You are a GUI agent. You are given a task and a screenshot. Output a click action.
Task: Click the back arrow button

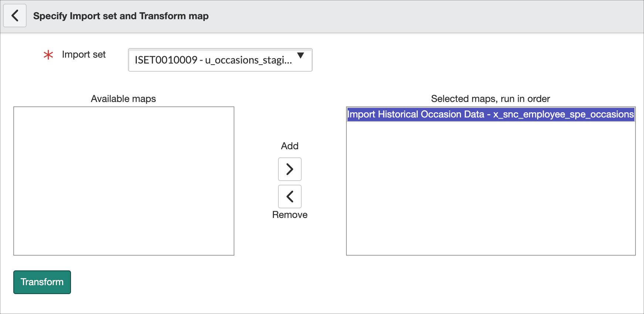coord(15,16)
